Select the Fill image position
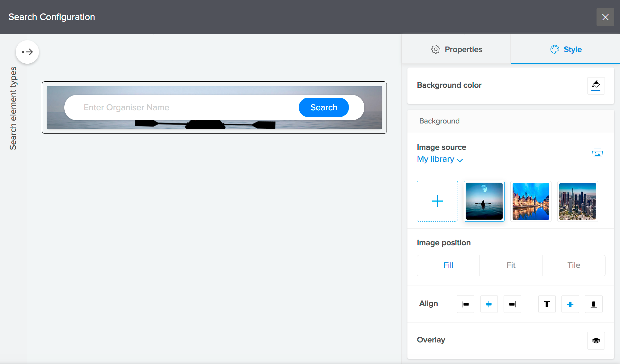 (x=448, y=265)
